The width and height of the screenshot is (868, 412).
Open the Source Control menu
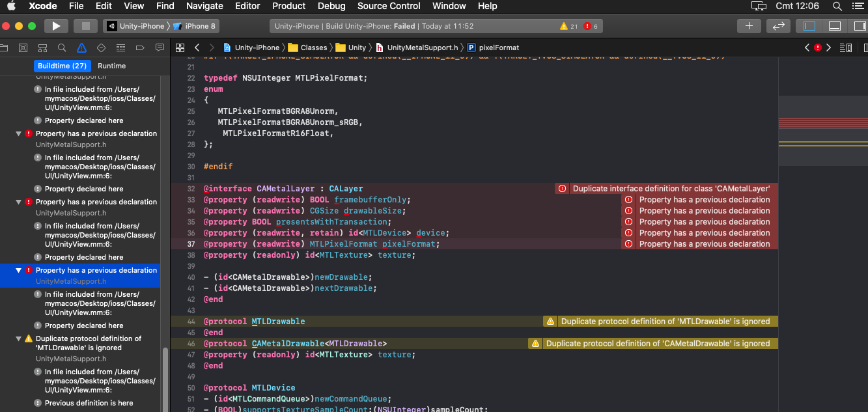[x=389, y=6]
